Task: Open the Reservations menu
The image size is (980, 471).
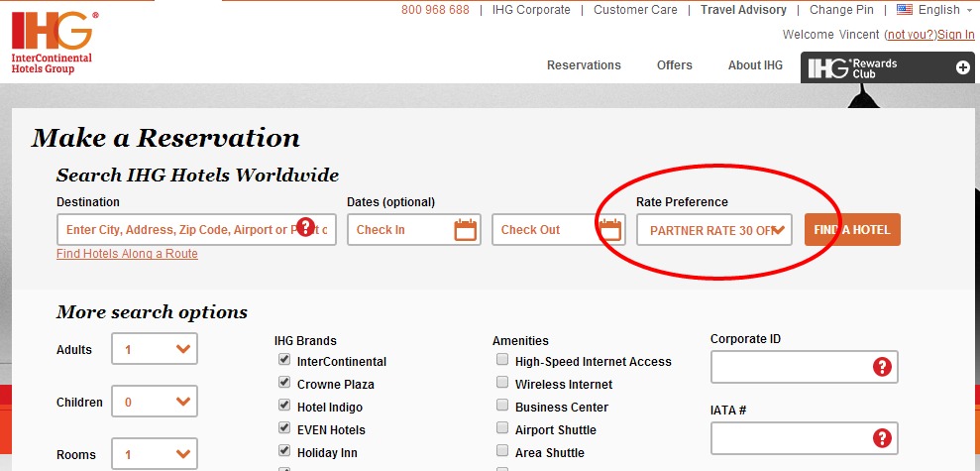Action: coord(584,65)
